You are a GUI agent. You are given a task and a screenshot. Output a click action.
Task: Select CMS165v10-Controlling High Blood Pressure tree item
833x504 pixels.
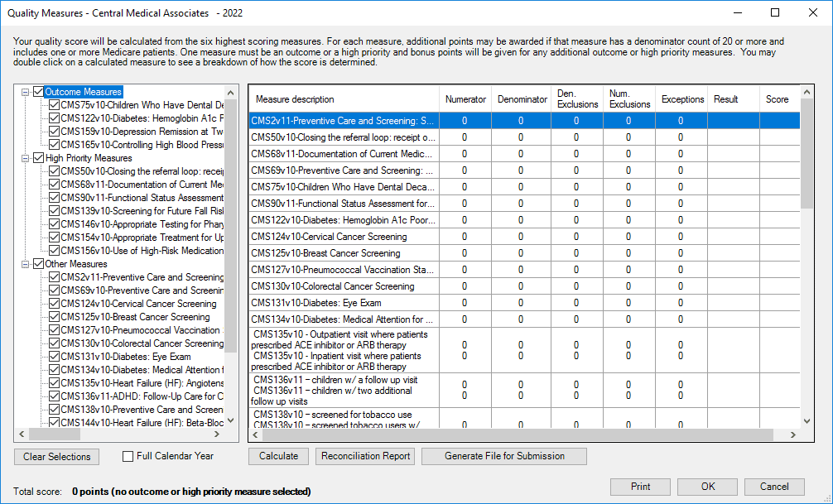[142, 145]
